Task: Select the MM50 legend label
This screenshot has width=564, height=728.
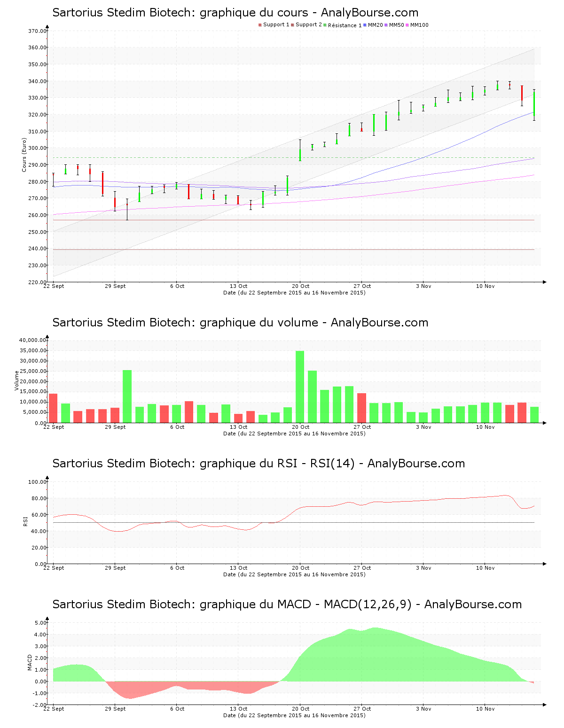Action: point(397,25)
